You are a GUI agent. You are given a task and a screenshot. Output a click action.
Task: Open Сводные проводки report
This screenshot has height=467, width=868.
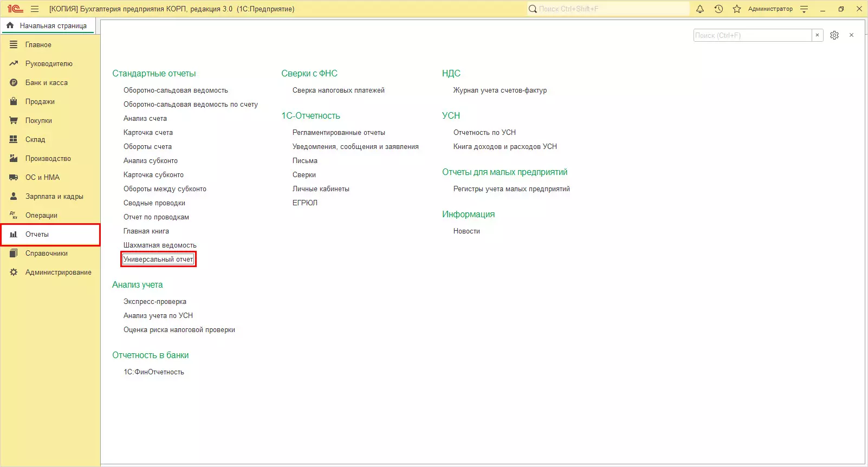click(154, 203)
